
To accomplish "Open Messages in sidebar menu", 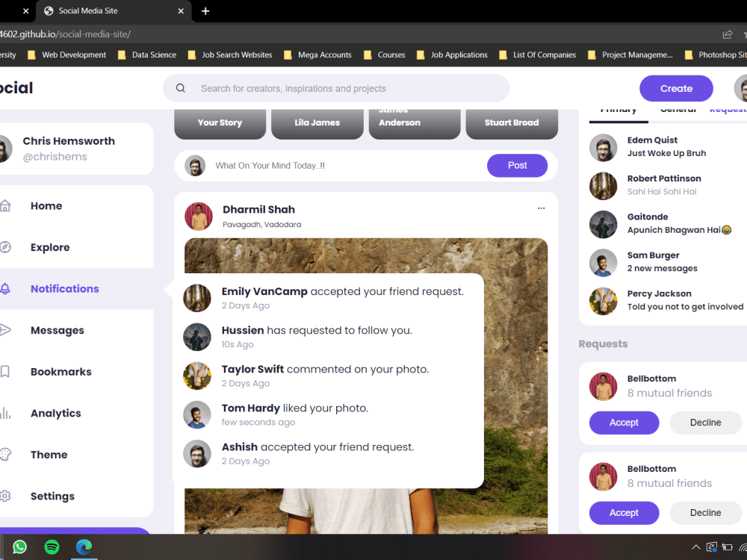I will click(x=58, y=330).
